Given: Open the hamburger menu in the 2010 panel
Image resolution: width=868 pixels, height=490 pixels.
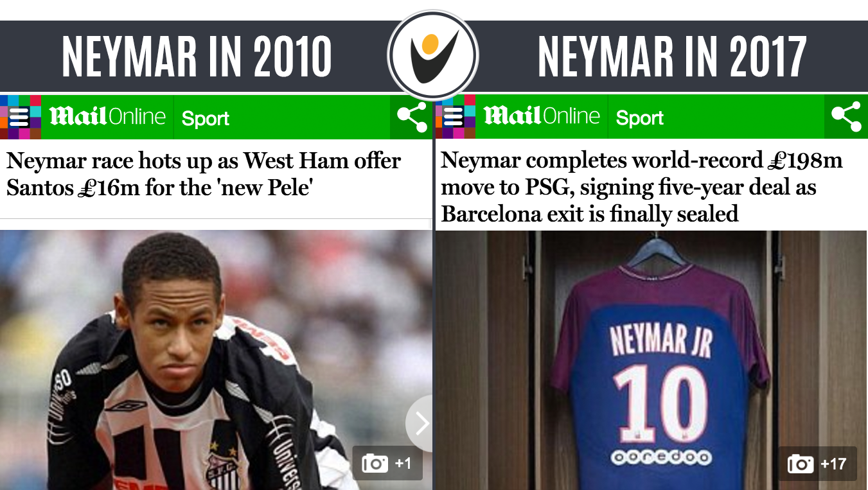Looking at the screenshot, I should tap(21, 117).
